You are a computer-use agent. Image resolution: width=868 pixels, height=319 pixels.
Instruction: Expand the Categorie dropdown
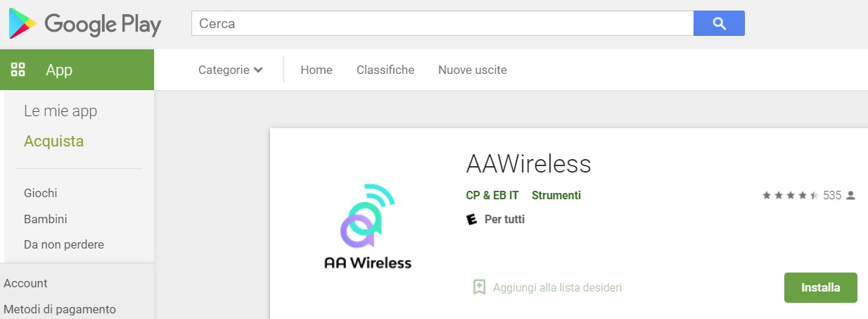231,70
